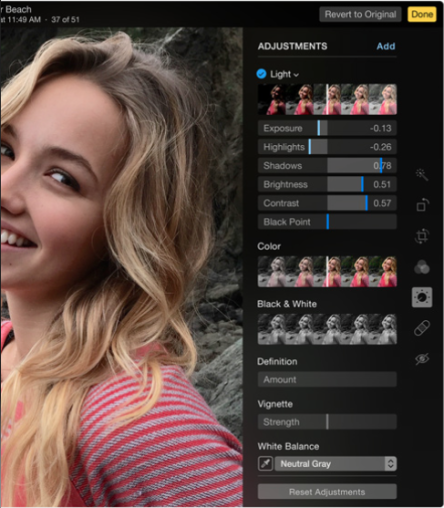The image size is (444, 508).
Task: Expand the Light section chevron
Action: [x=296, y=75]
